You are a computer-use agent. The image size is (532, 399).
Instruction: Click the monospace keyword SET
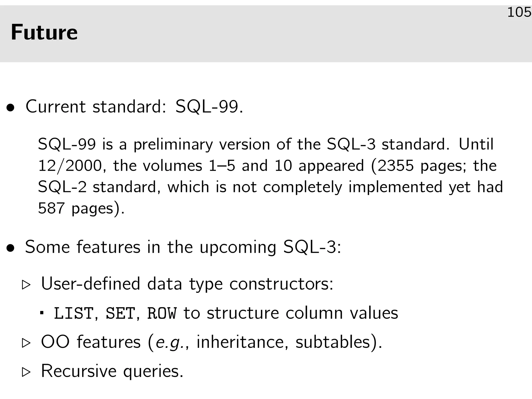click(120, 313)
